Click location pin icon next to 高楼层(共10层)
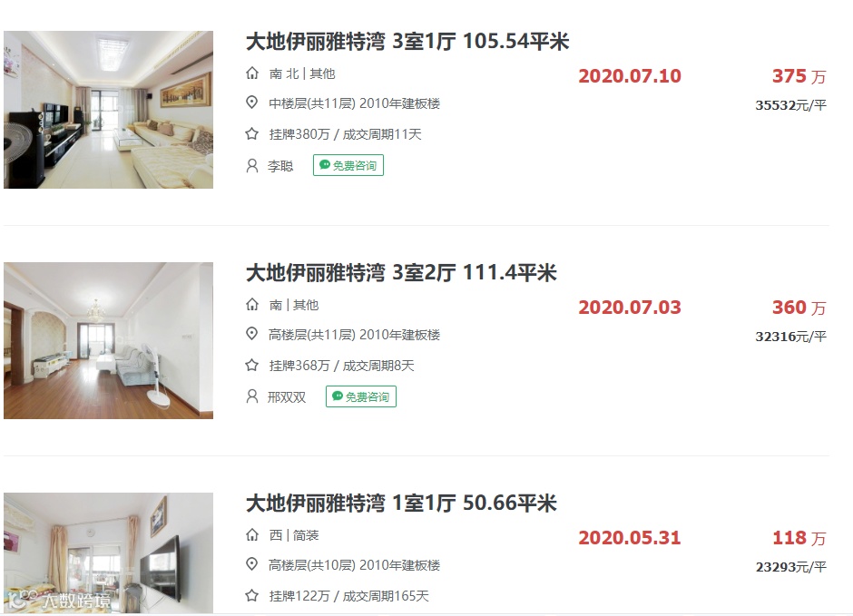 [252, 564]
